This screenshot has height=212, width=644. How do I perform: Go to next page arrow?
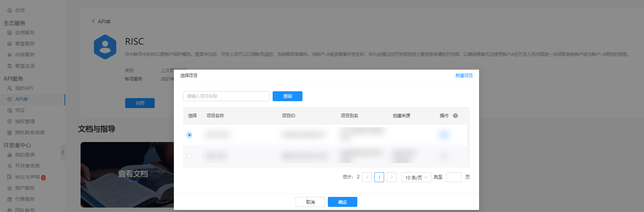[x=392, y=177]
